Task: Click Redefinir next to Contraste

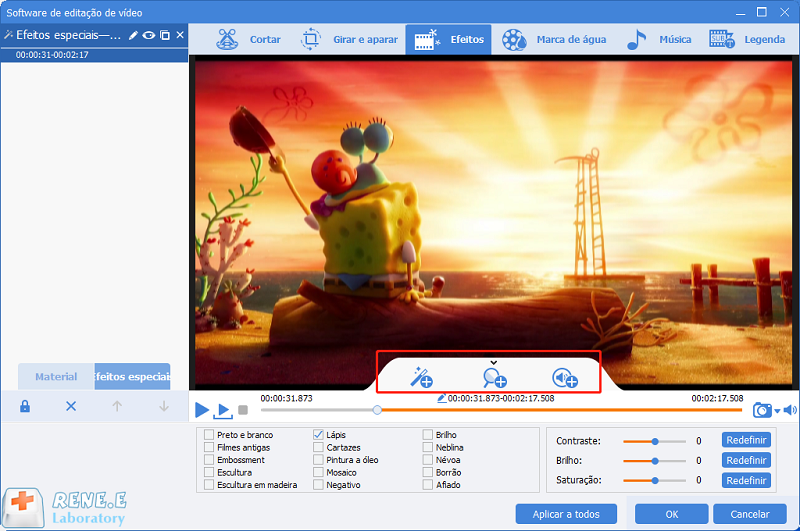Action: pyautogui.click(x=746, y=440)
